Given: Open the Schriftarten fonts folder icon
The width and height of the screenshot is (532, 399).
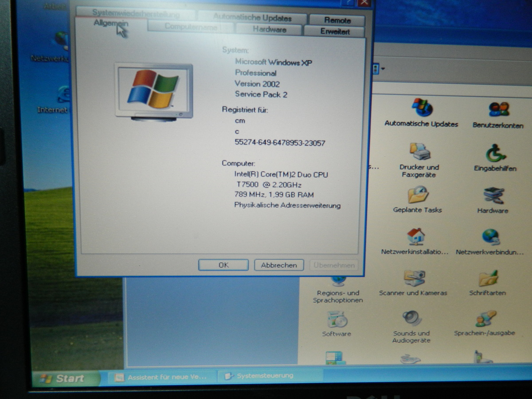Looking at the screenshot, I should pos(488,279).
